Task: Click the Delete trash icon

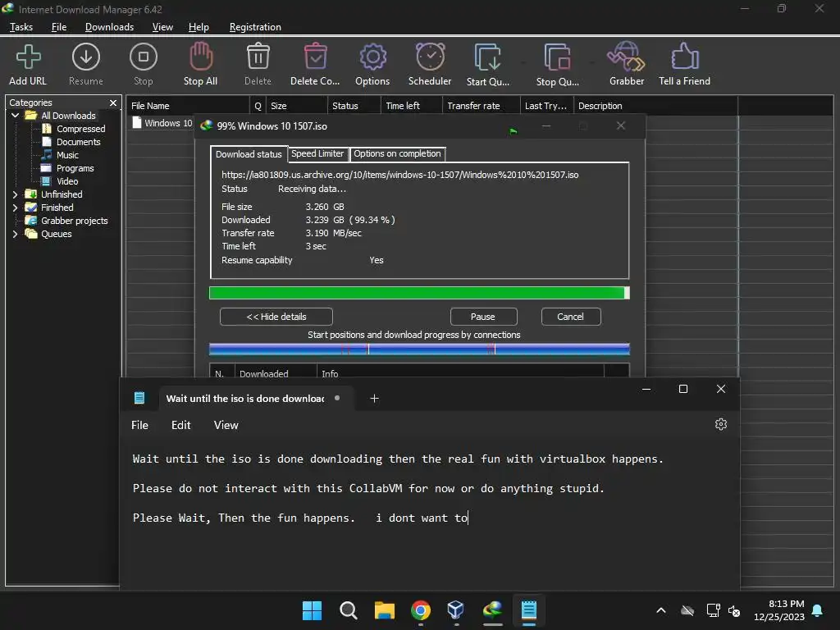Action: pyautogui.click(x=258, y=57)
